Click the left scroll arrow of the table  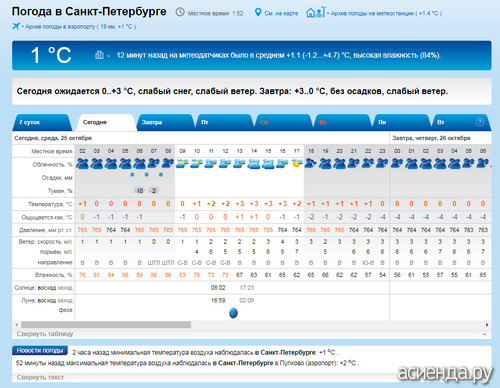[x=17, y=325]
